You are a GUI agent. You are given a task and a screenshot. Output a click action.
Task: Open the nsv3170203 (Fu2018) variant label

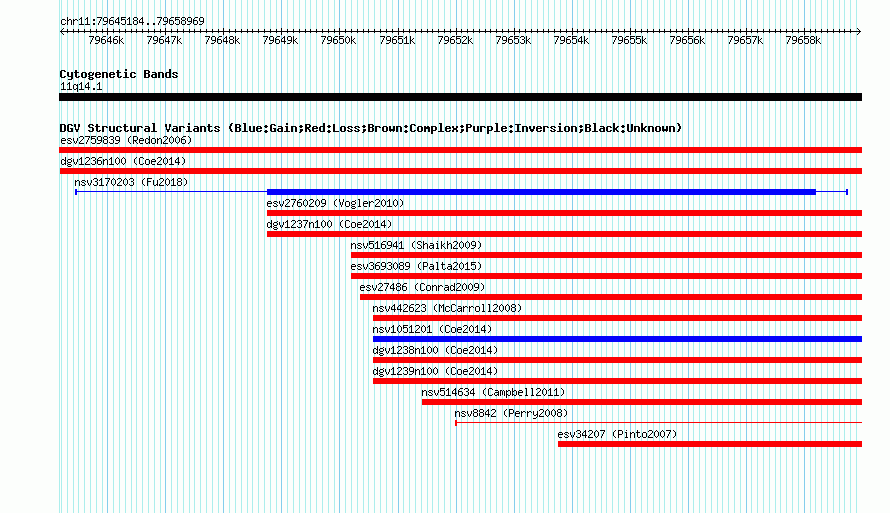131,182
